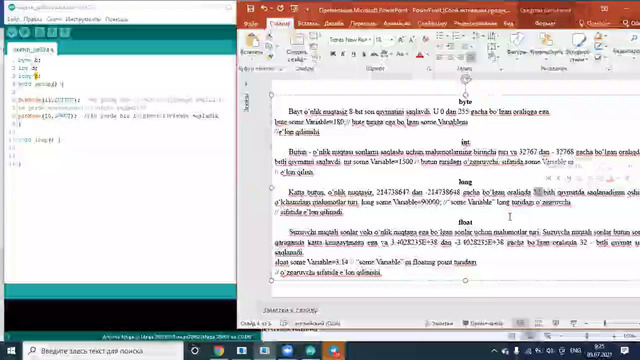640x360 pixels.
Task: Open Google Chrome from the taskbar
Action: [219, 351]
